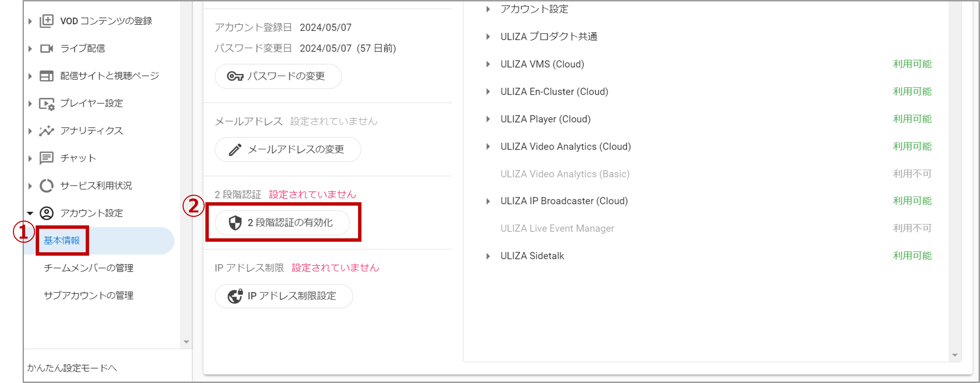The width and height of the screenshot is (980, 383).
Task: Click the live streaming camera icon
Action: [46, 48]
